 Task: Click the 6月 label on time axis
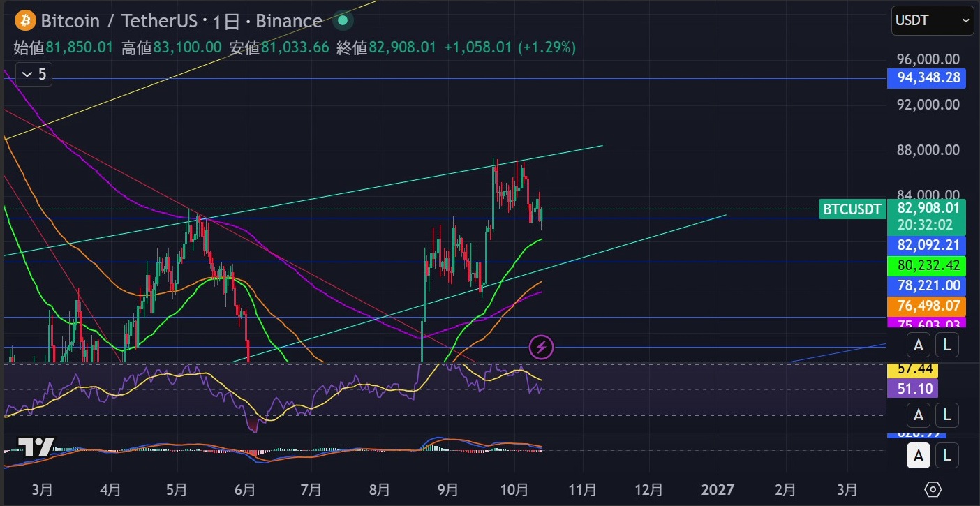coord(245,489)
